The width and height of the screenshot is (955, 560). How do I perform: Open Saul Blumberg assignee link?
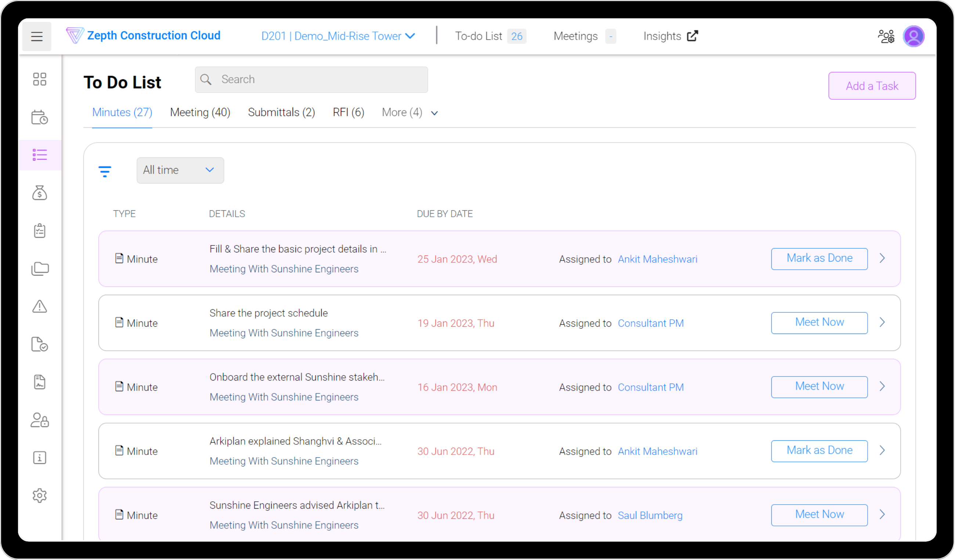point(650,515)
